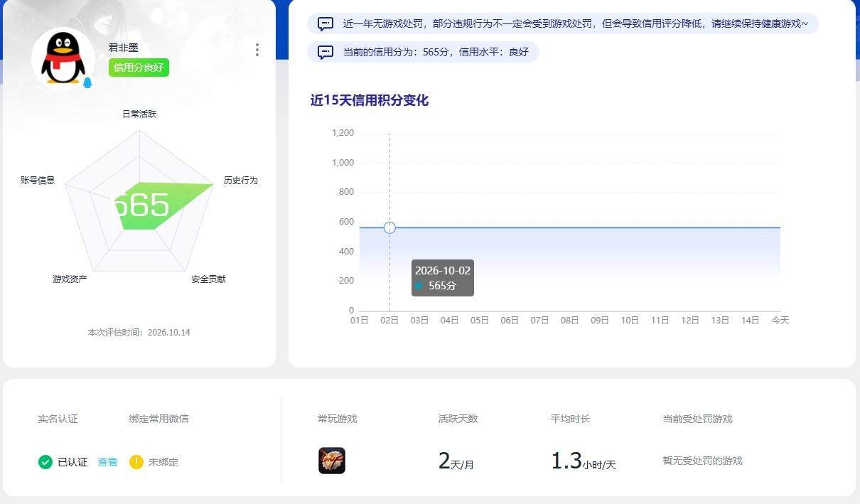
Task: Click the 平均时长 label
Action: pos(571,419)
